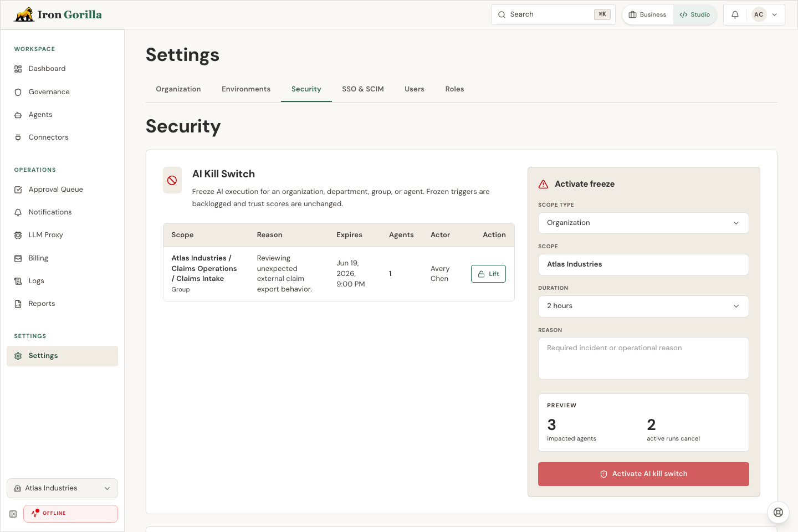The image size is (798, 532).
Task: Click the Activate freeze warning triangle
Action: pos(543,184)
